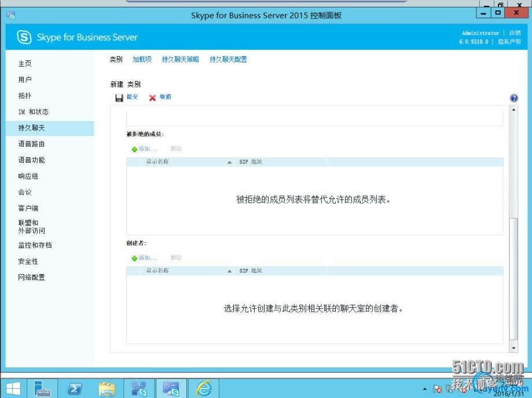Click the Administrator user name
Viewport: 532px width, 398px height.
480,33
